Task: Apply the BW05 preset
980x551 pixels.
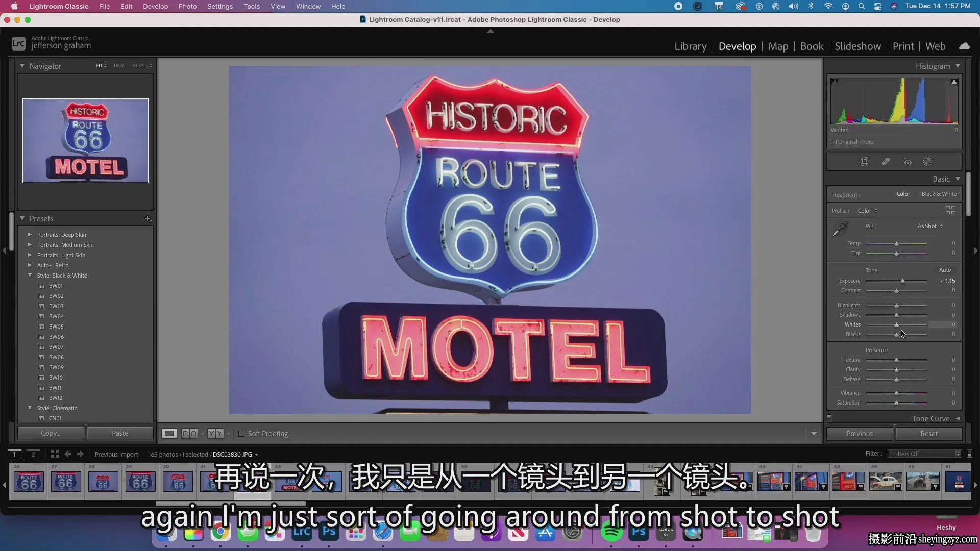Action: pos(56,327)
